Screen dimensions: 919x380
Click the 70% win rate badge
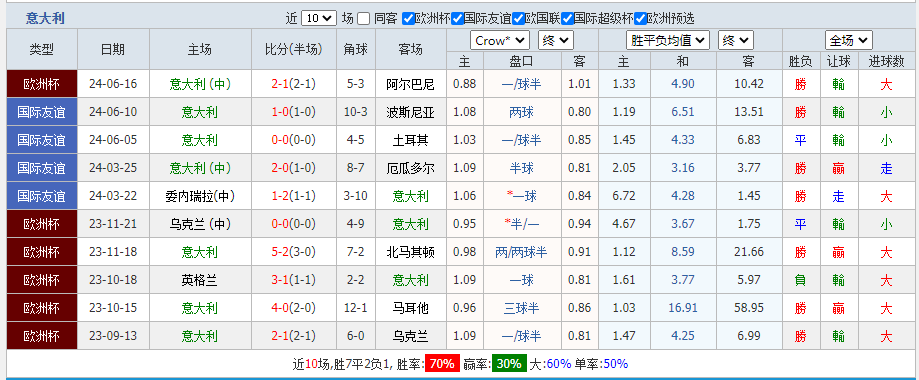click(442, 364)
